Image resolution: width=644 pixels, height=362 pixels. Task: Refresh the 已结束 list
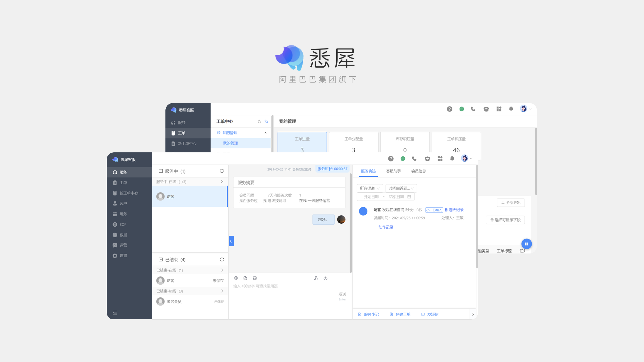tap(222, 260)
